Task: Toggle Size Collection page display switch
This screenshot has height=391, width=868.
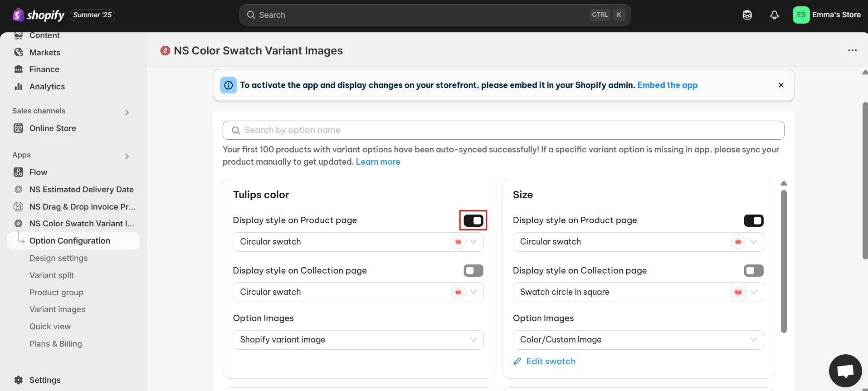Action: coord(754,271)
